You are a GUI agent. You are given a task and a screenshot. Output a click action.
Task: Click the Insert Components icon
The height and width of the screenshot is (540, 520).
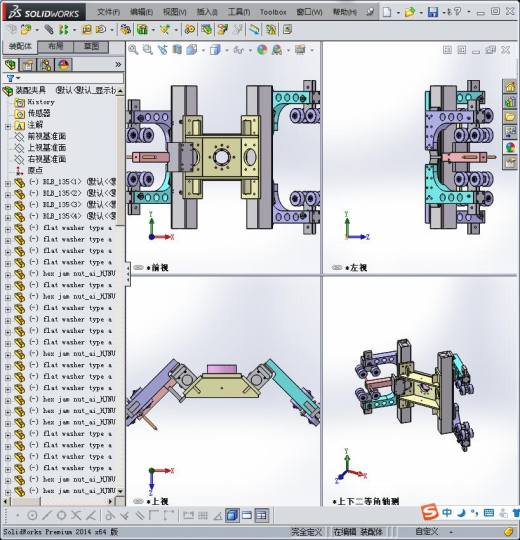[25, 30]
